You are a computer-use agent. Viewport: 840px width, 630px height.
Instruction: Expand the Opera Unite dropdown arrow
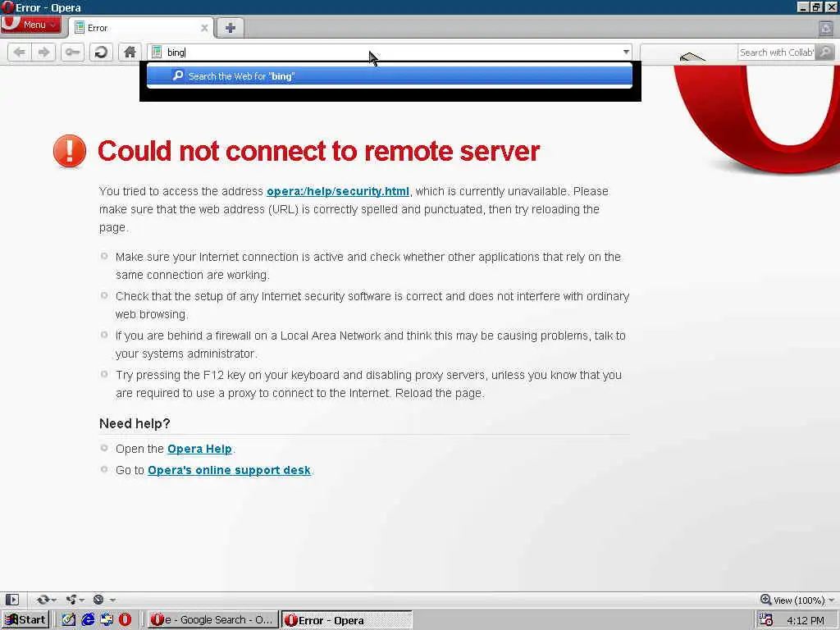pos(82,600)
